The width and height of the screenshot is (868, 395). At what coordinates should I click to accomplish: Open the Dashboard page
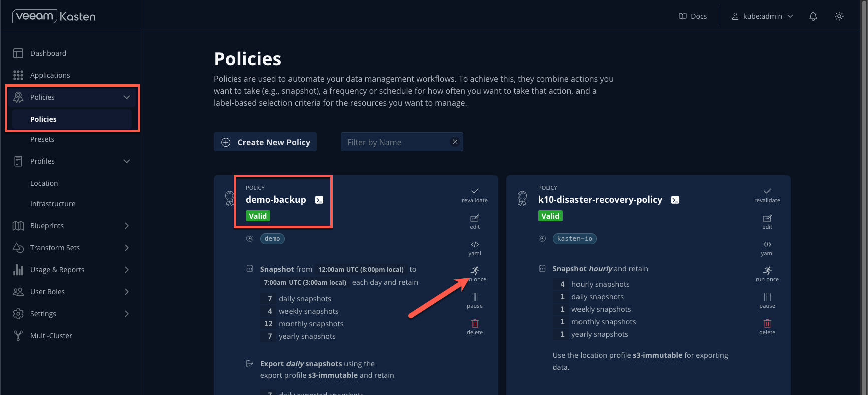tap(48, 53)
